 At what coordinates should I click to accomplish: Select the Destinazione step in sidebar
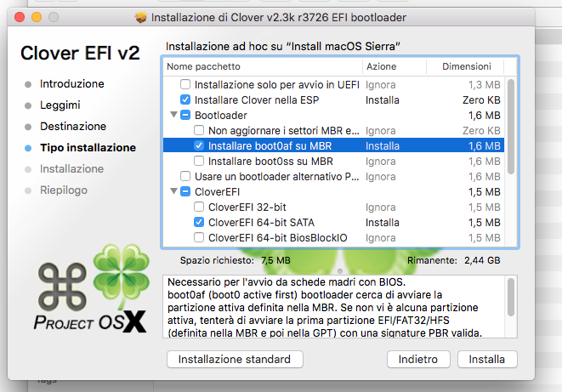coord(73,127)
